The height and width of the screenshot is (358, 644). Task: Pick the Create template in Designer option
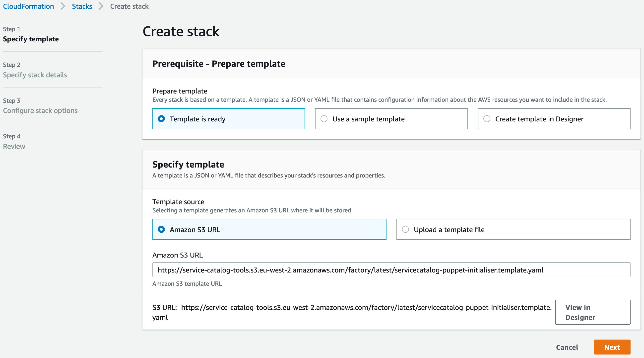click(x=554, y=119)
